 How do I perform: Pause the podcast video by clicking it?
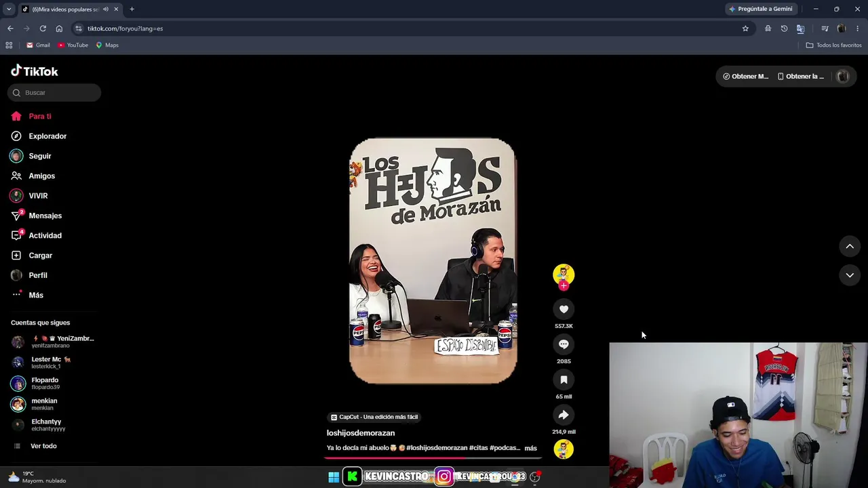click(x=433, y=261)
